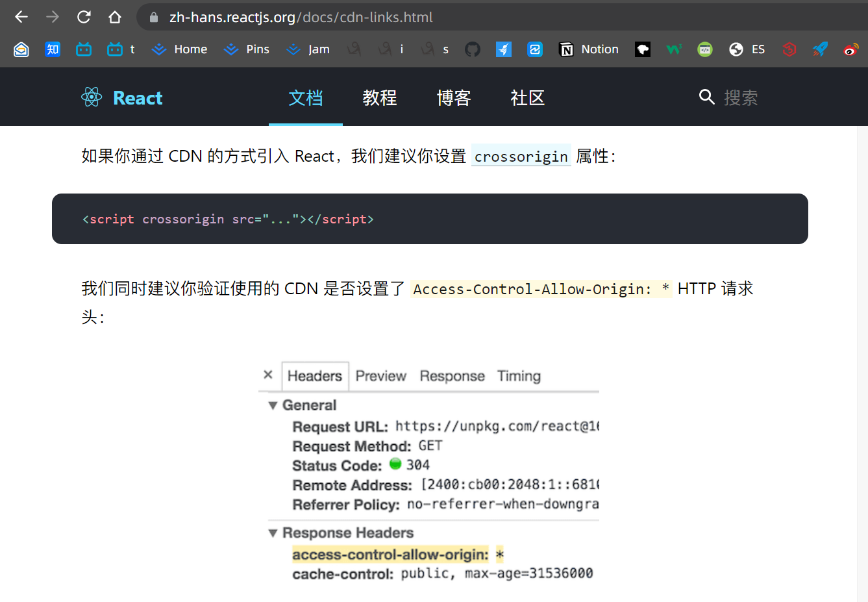Viewport: 868px width, 602px height.
Task: View site security lock info
Action: [154, 18]
